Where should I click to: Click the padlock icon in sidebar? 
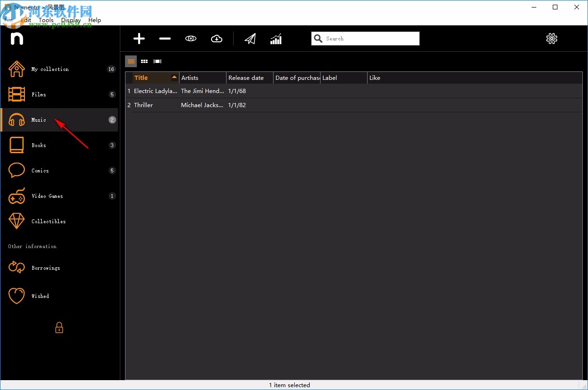(59, 328)
